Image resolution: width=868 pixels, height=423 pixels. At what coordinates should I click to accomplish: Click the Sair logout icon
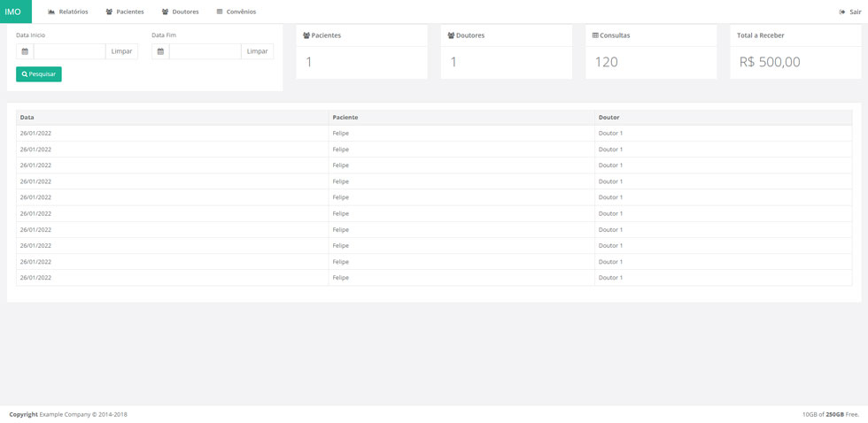point(841,12)
